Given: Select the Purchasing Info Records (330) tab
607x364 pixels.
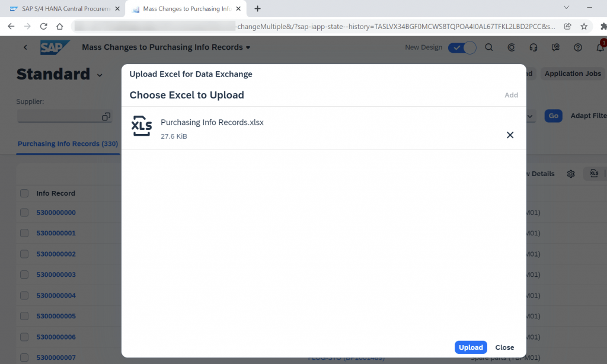Looking at the screenshot, I should tap(68, 143).
